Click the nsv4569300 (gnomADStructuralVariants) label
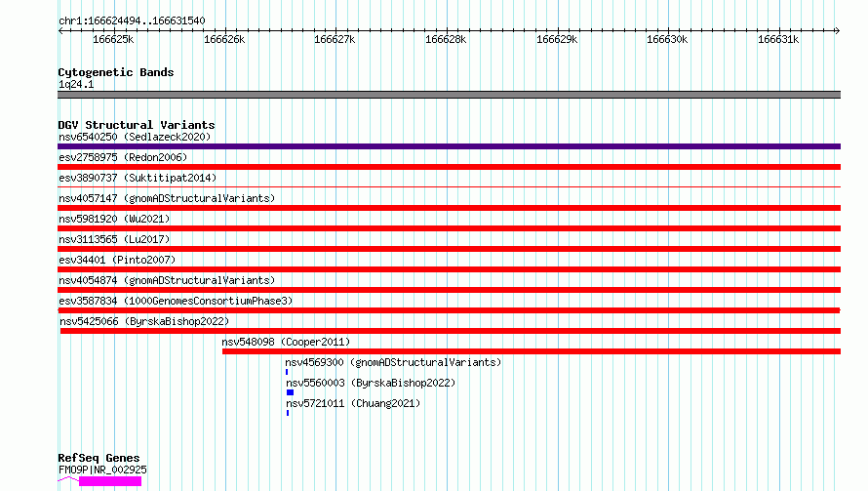868x491 pixels. pos(393,362)
